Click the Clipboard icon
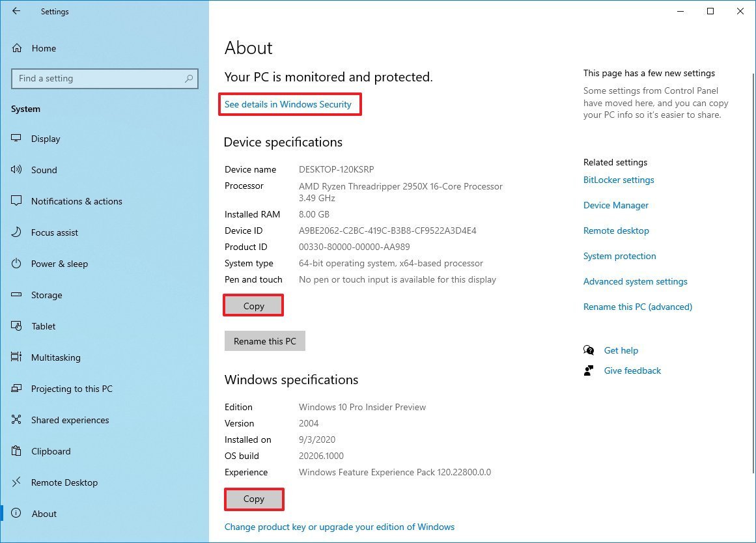The image size is (756, 543). click(x=16, y=451)
